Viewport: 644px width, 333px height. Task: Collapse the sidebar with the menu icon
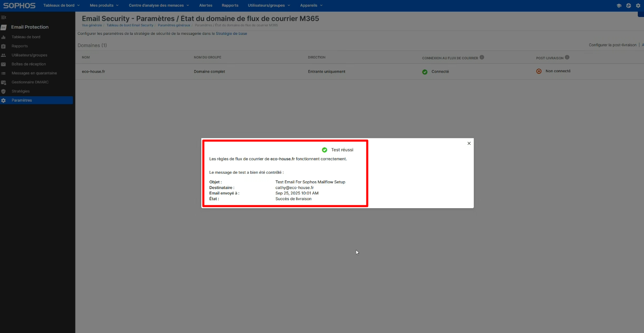coord(3,17)
